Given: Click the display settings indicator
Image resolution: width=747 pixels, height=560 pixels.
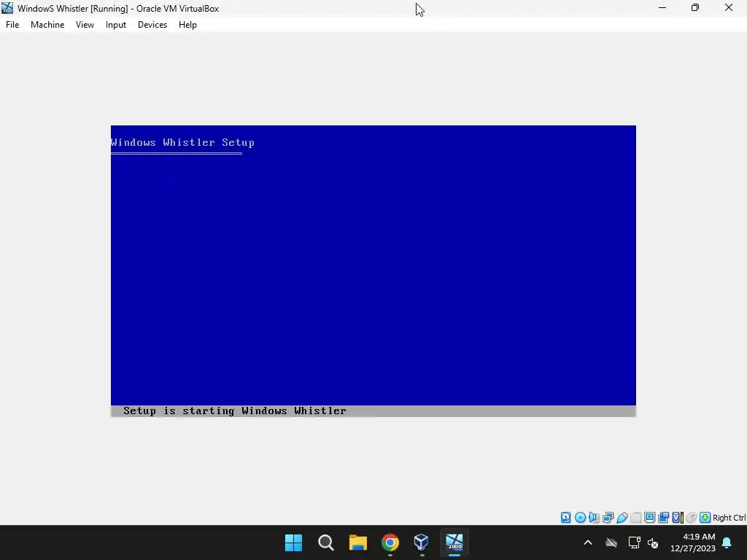Looking at the screenshot, I should point(649,518).
